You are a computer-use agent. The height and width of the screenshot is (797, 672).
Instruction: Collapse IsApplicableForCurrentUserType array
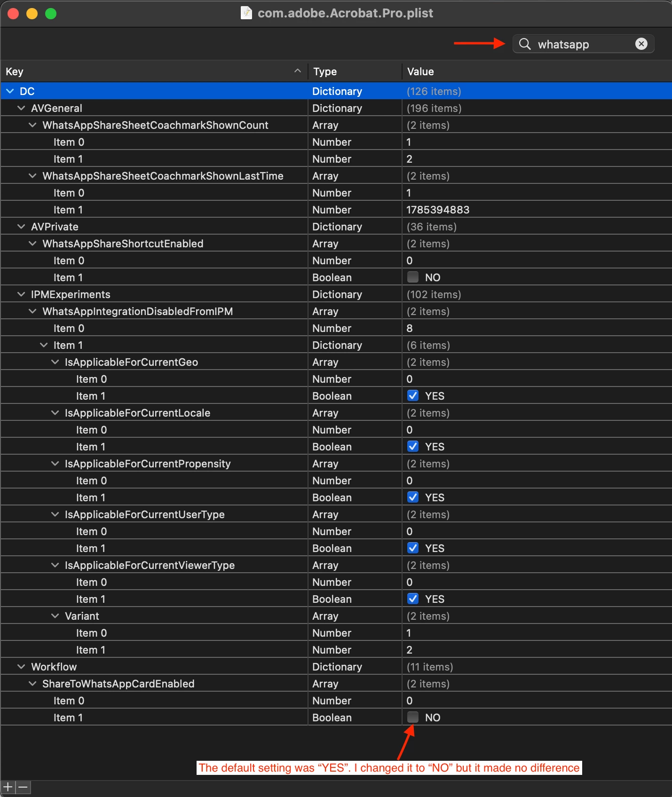[x=55, y=514]
